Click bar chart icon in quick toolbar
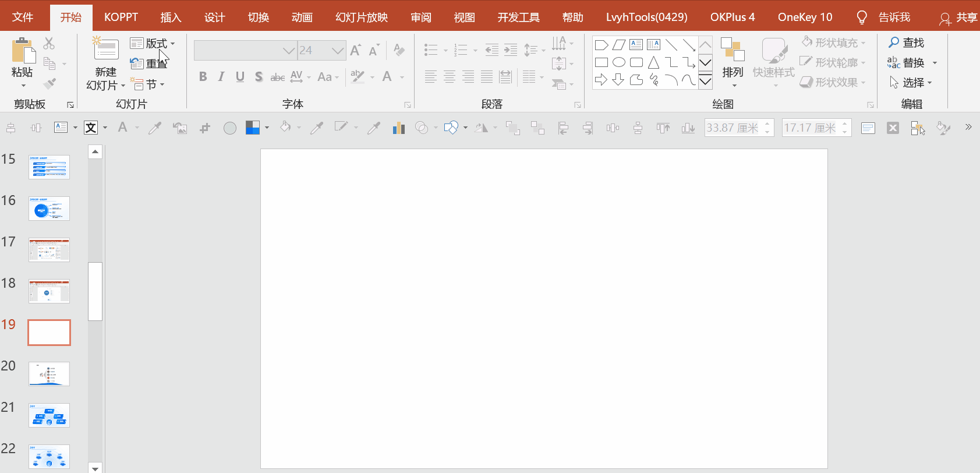Image resolution: width=980 pixels, height=473 pixels. pos(399,128)
